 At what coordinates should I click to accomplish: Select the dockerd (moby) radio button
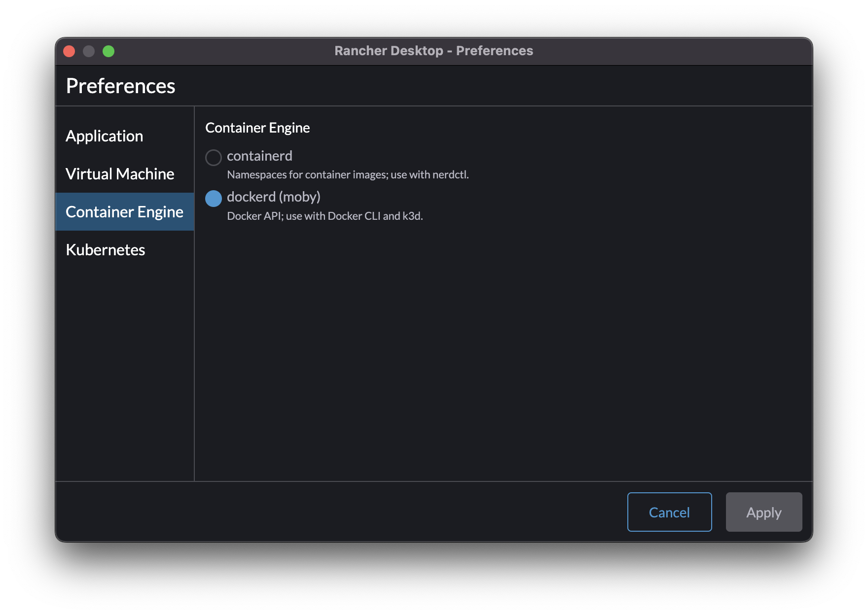click(x=214, y=198)
